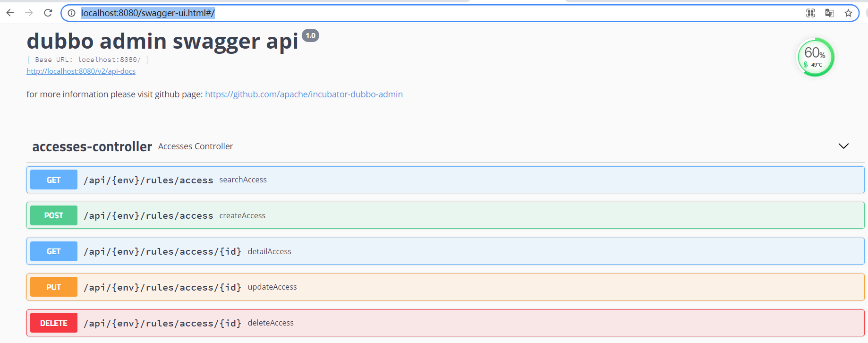Viewport: 868px width, 343px height.
Task: Open the translate page icon
Action: click(829, 13)
